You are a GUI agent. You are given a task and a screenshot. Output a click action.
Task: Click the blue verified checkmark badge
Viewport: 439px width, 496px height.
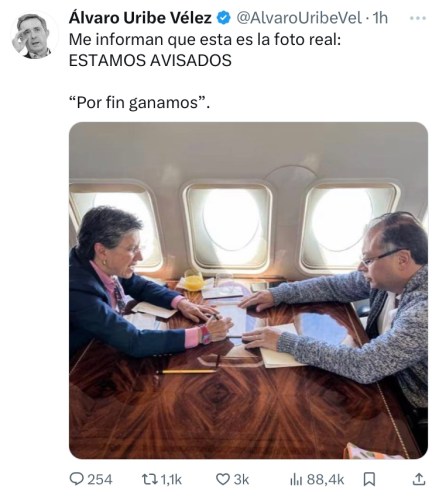(224, 18)
